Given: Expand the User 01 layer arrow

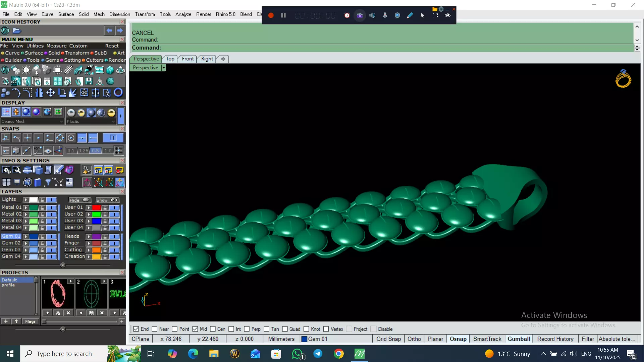Looking at the screenshot, I should pyautogui.click(x=89, y=207).
